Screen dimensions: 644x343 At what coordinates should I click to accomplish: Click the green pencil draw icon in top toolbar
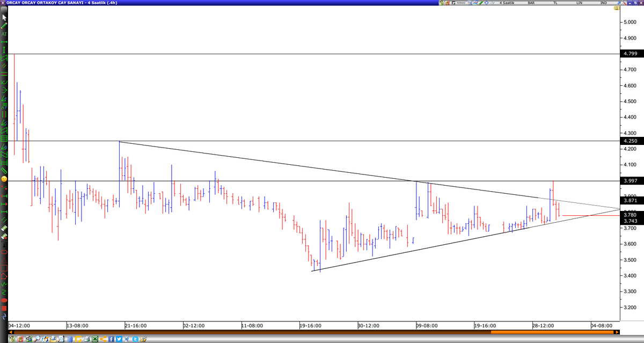click(480, 3)
